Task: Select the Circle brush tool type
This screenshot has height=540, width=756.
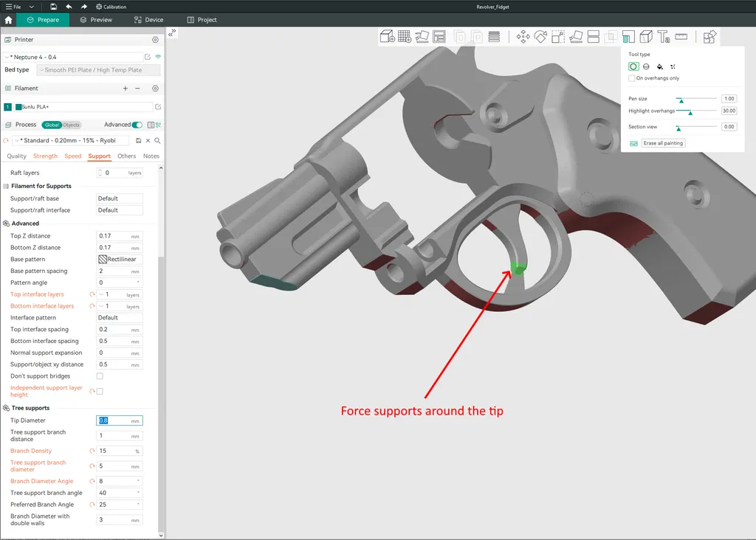Action: [633, 66]
